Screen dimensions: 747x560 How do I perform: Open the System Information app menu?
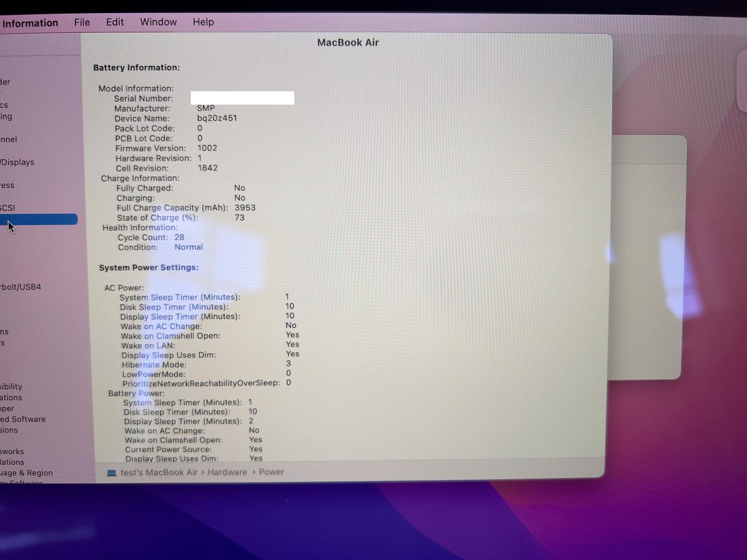pos(30,23)
